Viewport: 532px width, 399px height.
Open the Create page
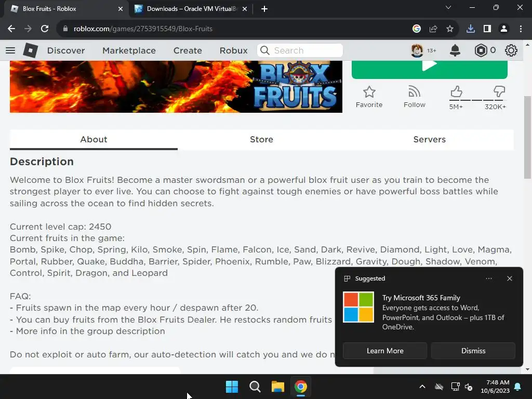coord(188,50)
